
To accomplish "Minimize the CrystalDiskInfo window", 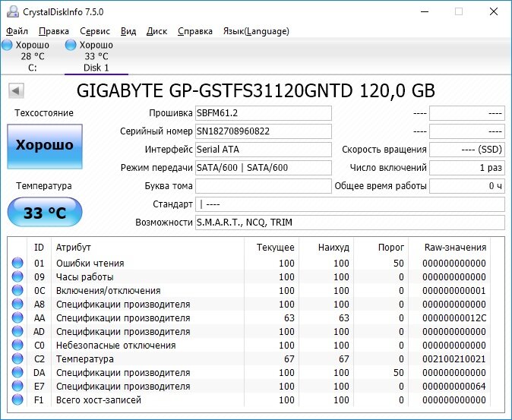I will 425,11.
